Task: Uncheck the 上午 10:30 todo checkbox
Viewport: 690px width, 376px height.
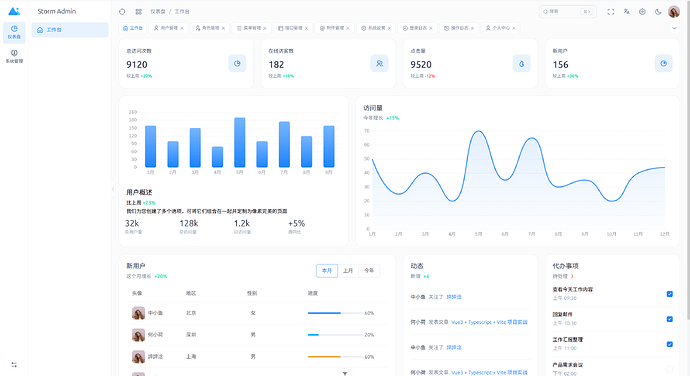Action: [670, 319]
